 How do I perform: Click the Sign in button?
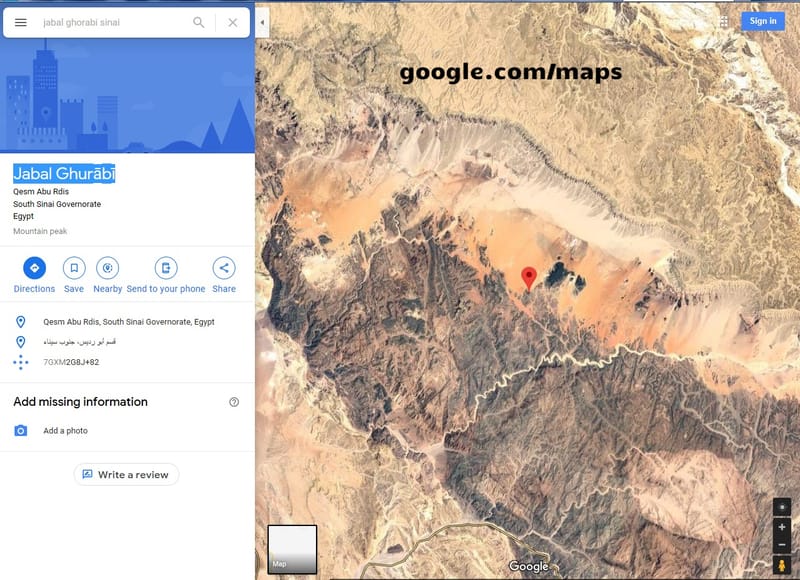tap(762, 20)
